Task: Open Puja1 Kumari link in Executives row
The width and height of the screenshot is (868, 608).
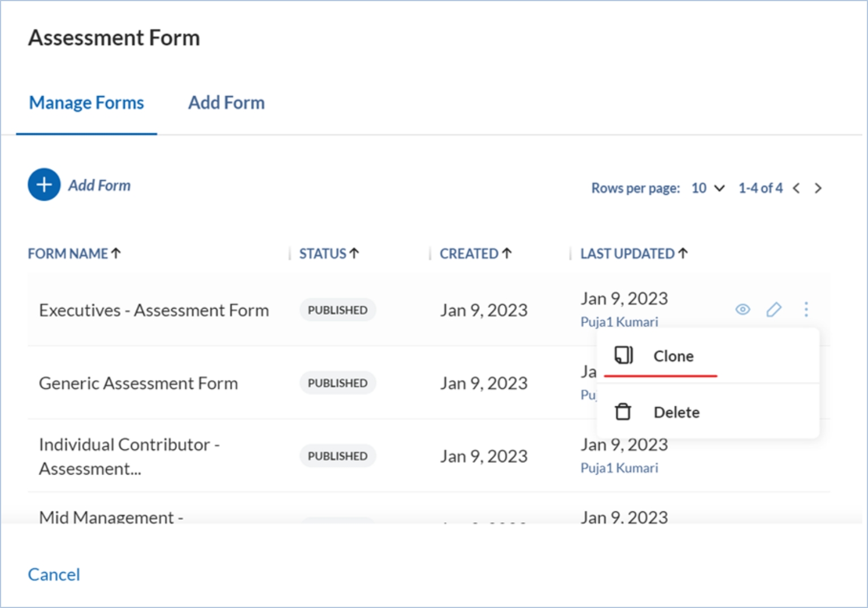Action: (x=619, y=322)
